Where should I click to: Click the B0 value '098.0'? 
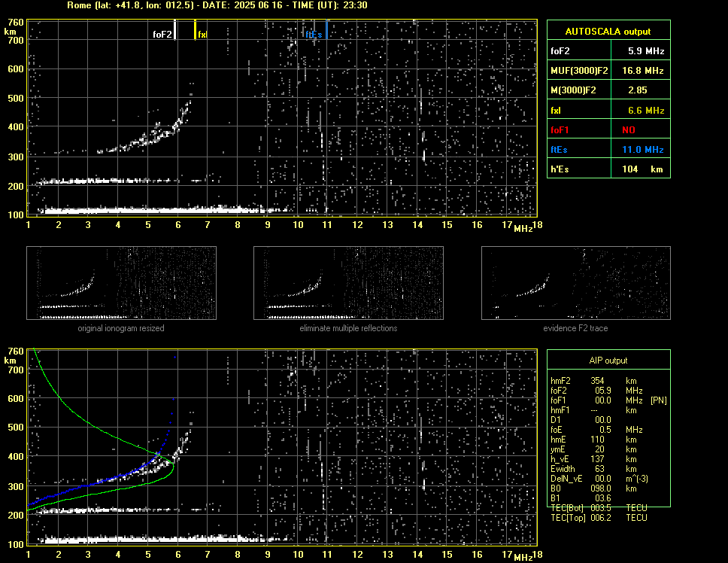(601, 488)
